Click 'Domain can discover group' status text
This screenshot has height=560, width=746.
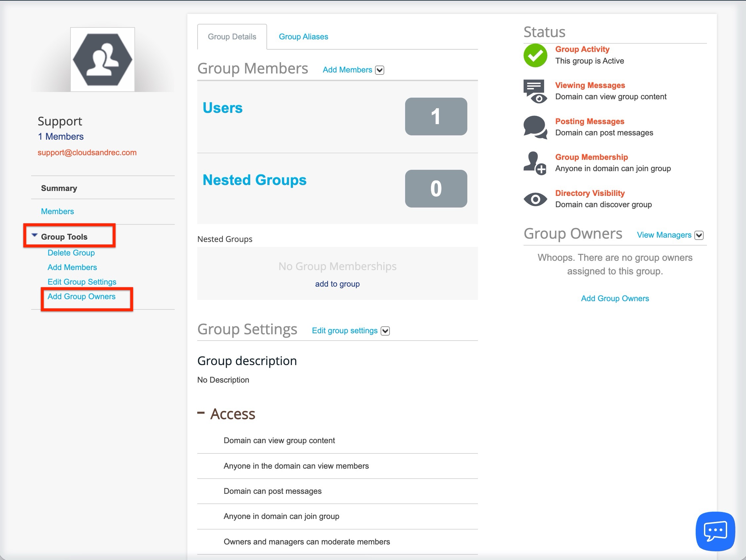pyautogui.click(x=603, y=205)
